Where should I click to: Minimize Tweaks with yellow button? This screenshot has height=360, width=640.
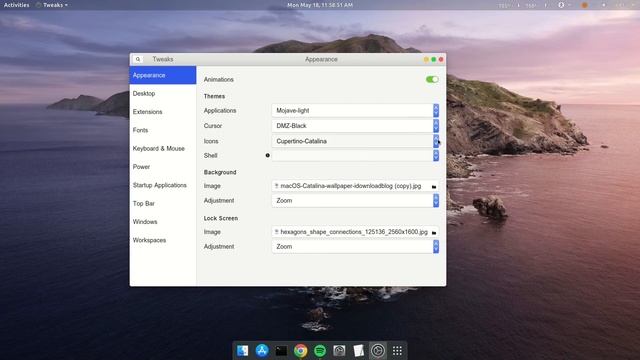point(426,60)
